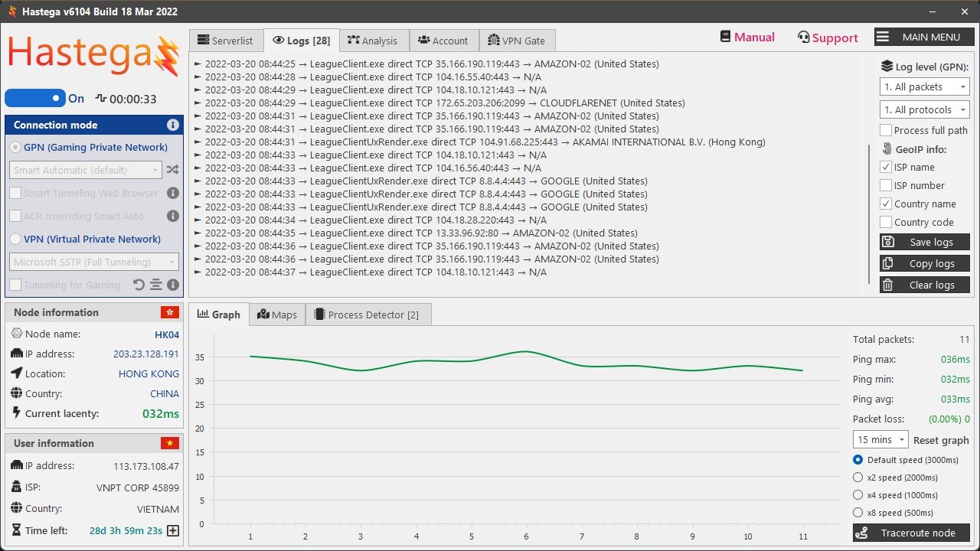Click the connection timer pulse icon
980x551 pixels.
pos(100,99)
